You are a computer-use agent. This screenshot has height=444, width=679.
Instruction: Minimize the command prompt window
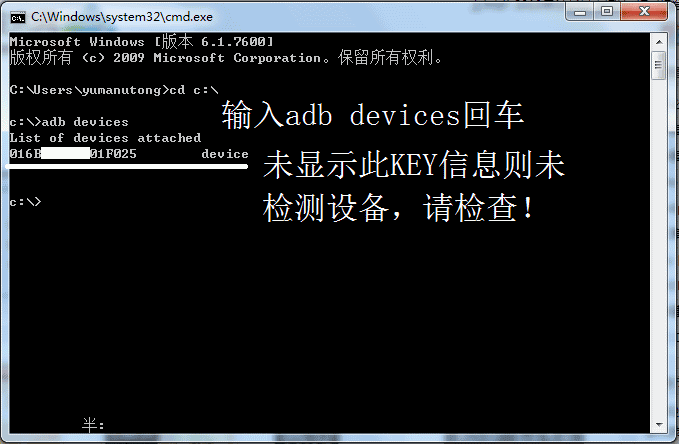(x=580, y=11)
